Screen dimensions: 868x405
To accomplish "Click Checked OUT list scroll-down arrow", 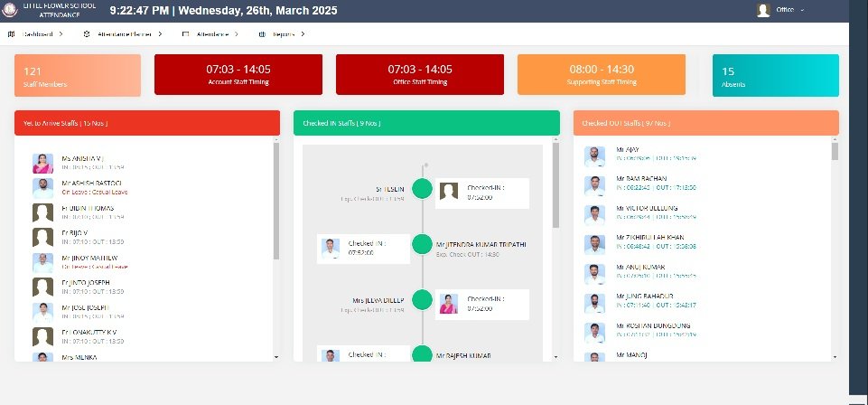I will [835, 357].
